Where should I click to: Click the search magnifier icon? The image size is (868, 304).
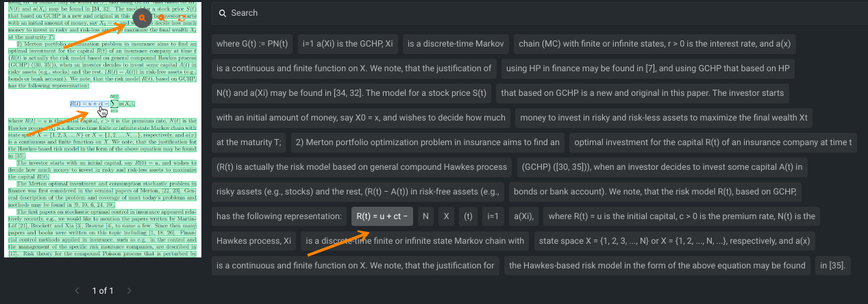point(222,13)
